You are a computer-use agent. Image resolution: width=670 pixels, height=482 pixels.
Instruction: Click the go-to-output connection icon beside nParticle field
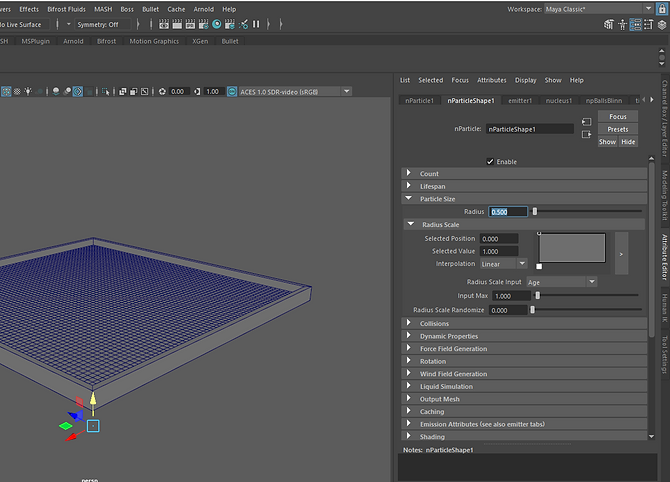[586, 134]
